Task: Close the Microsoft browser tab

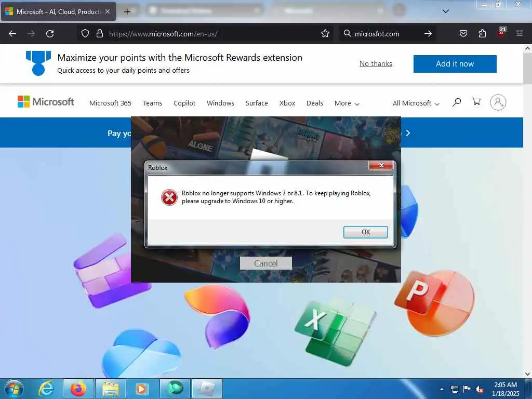Action: (108, 11)
